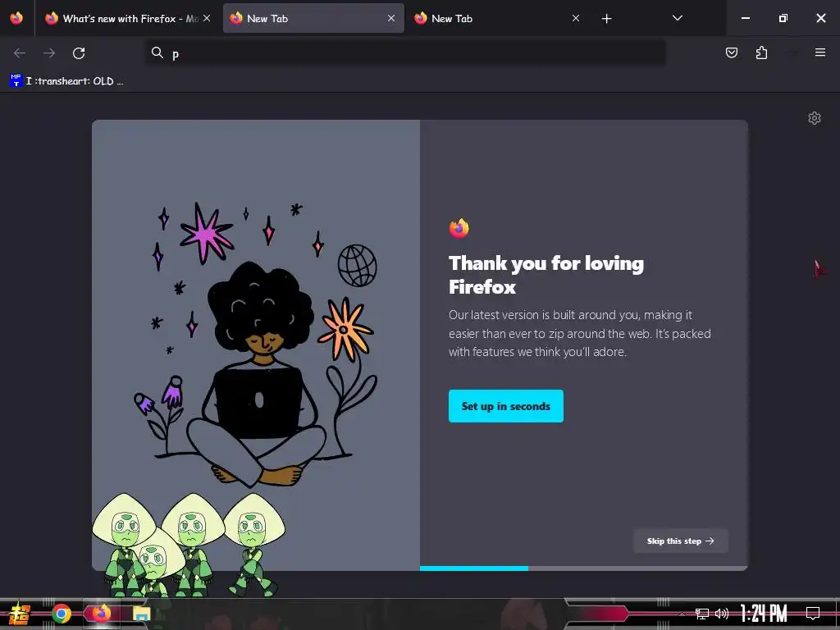Go back with the back arrow
The width and height of the screenshot is (840, 630).
[20, 53]
